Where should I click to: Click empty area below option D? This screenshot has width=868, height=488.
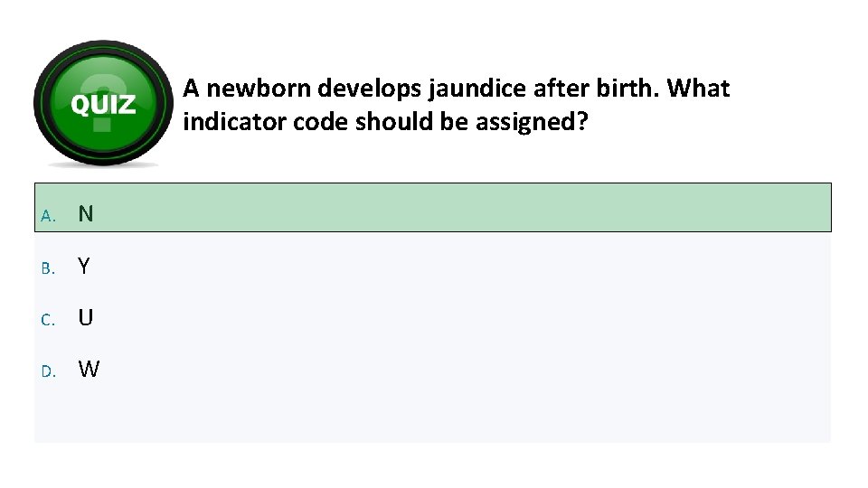coord(432,416)
